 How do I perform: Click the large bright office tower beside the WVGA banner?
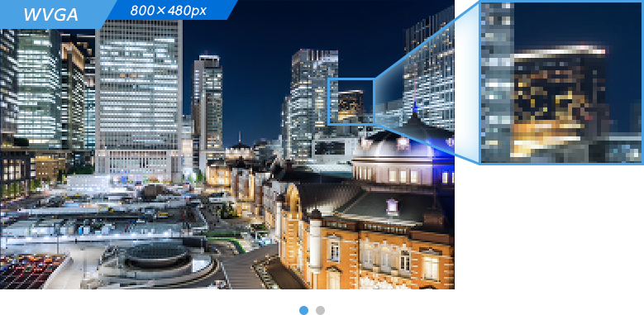pyautogui.click(x=139, y=93)
